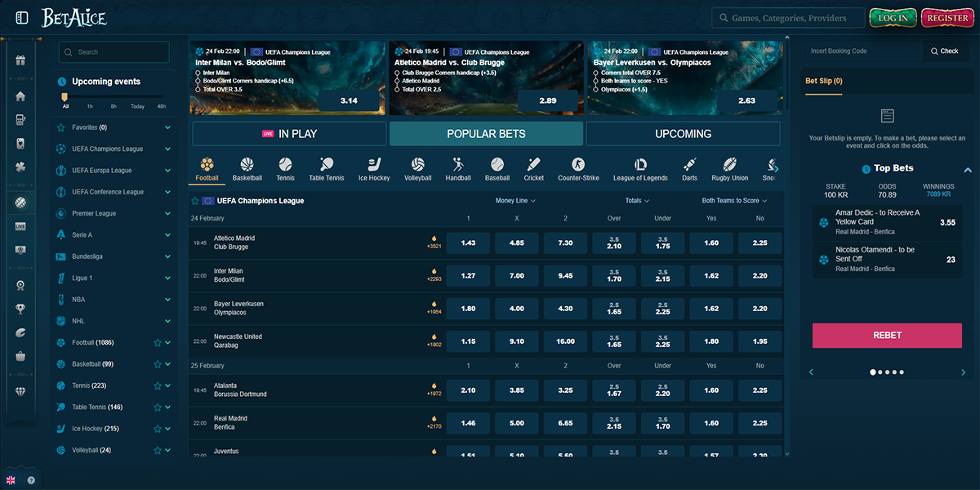
Task: Open the LIVE section in the left sidebar
Action: point(20,228)
